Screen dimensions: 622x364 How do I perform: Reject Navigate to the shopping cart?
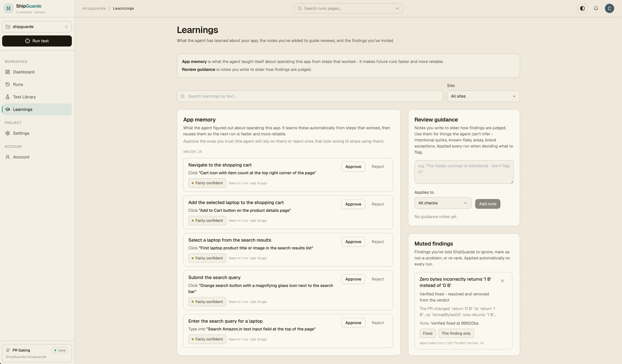coord(377,167)
